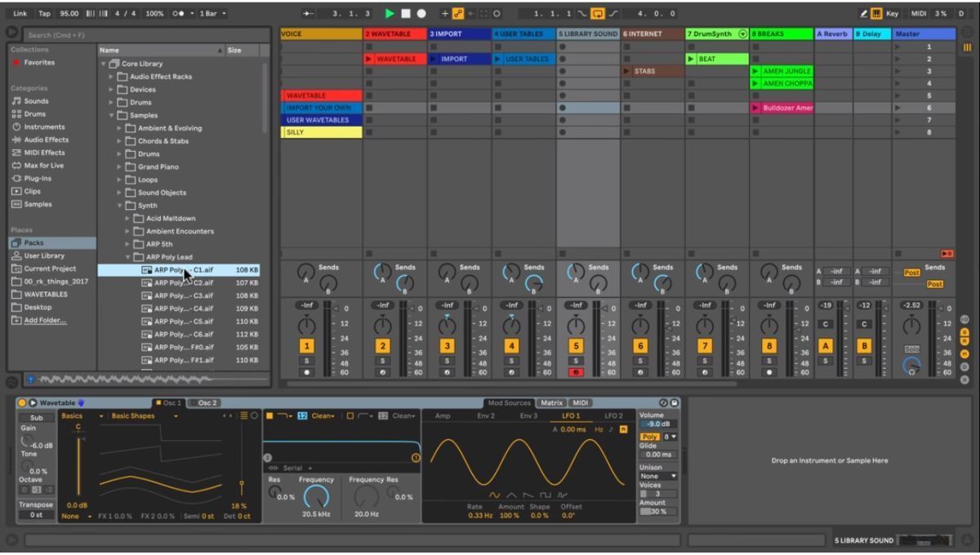The height and width of the screenshot is (555, 980).
Task: Toggle Wavetable device activator power button
Action: tap(23, 402)
